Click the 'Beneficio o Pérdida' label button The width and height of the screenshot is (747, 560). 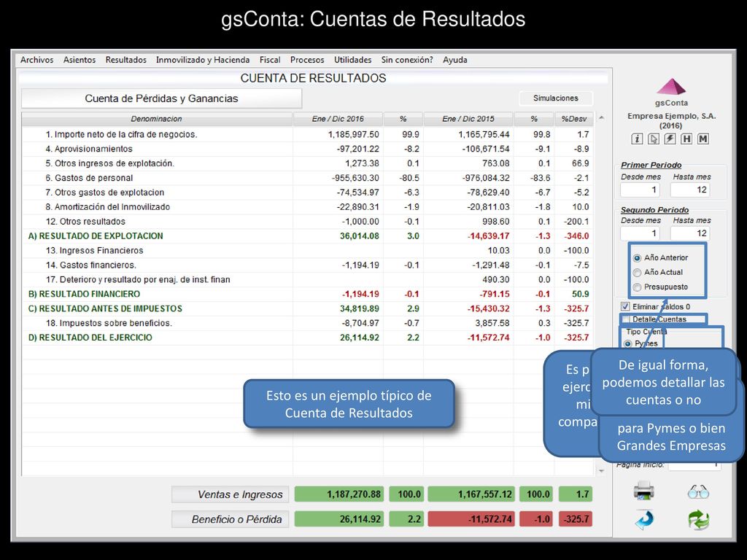[231, 519]
